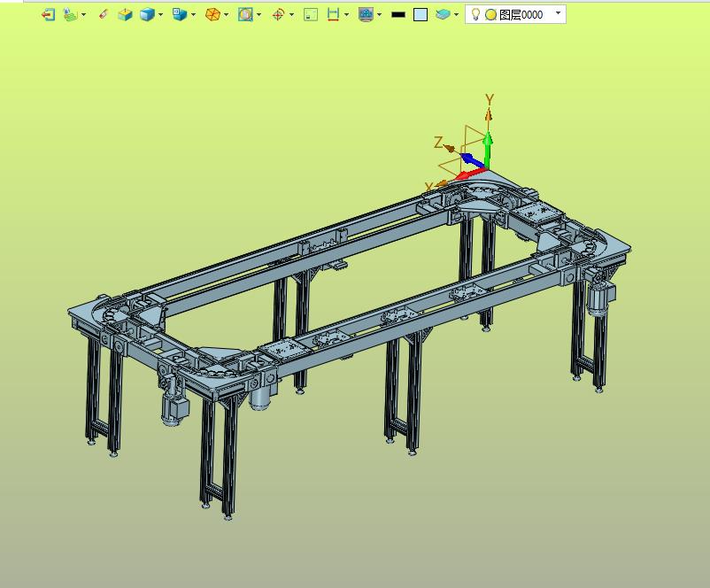The image size is (710, 588).
Task: Open the dropdown beside the crosshair icon
Action: [x=291, y=15]
